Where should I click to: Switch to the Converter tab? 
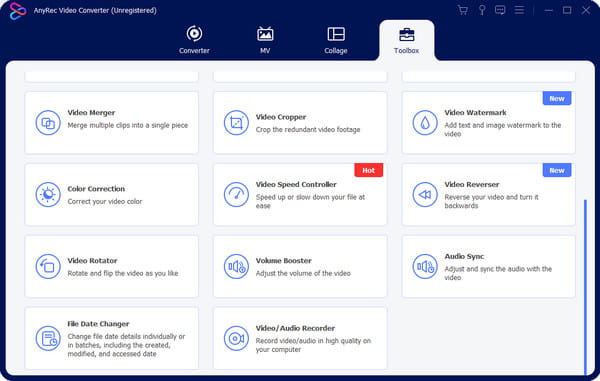point(194,40)
